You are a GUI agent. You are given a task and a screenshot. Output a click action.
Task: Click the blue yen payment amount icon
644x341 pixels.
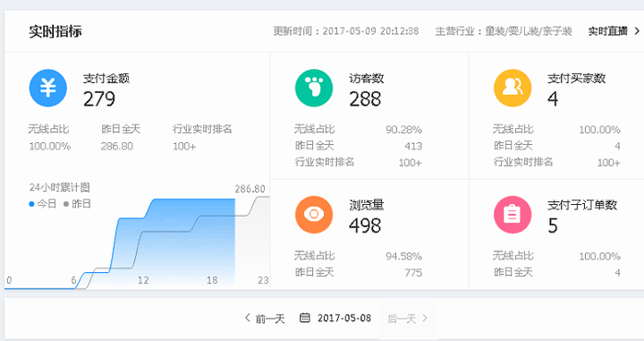tap(48, 88)
